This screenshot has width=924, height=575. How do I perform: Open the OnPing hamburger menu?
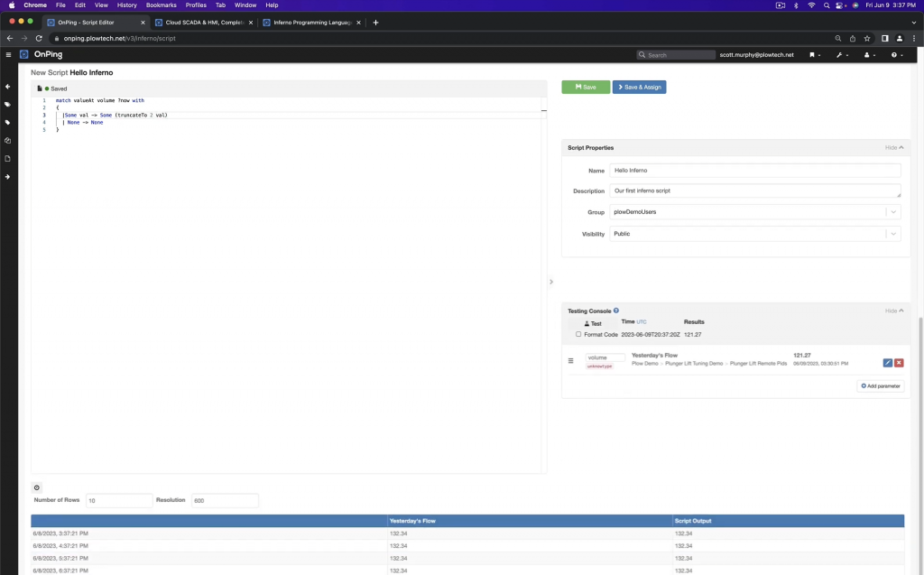point(8,55)
